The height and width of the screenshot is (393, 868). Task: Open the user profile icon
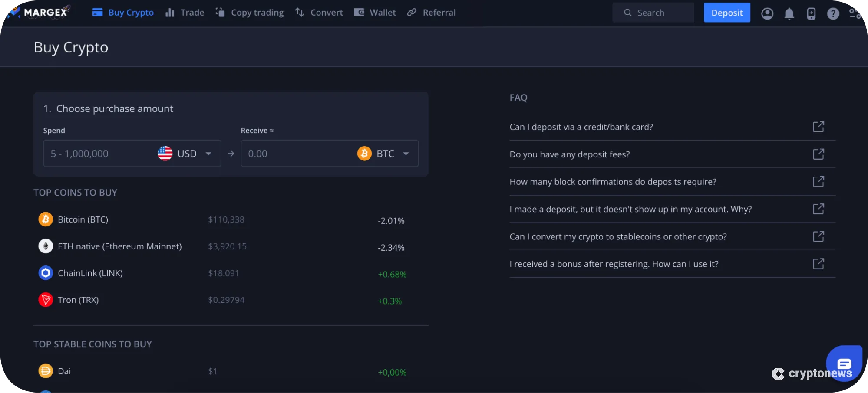click(x=767, y=13)
